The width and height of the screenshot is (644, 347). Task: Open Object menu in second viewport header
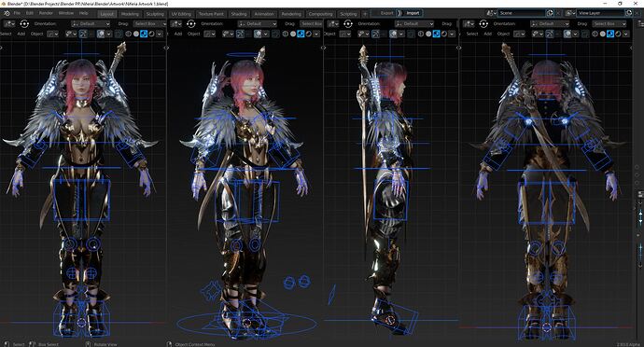tap(194, 34)
